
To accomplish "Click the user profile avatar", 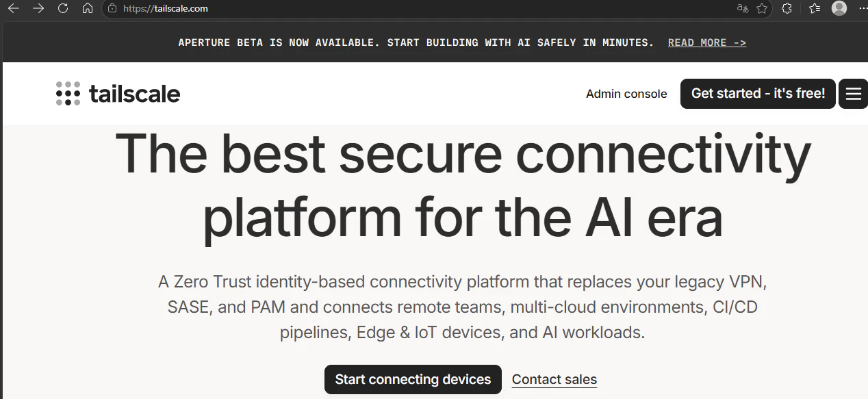I will (839, 8).
